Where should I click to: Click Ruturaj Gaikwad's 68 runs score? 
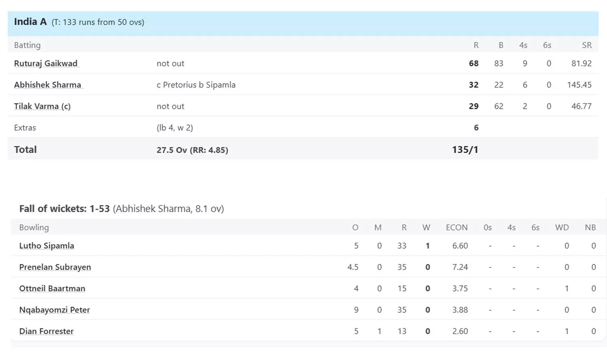pyautogui.click(x=473, y=63)
